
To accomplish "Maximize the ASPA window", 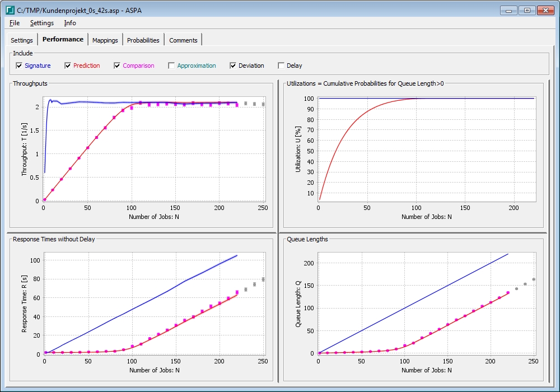I will click(x=527, y=10).
